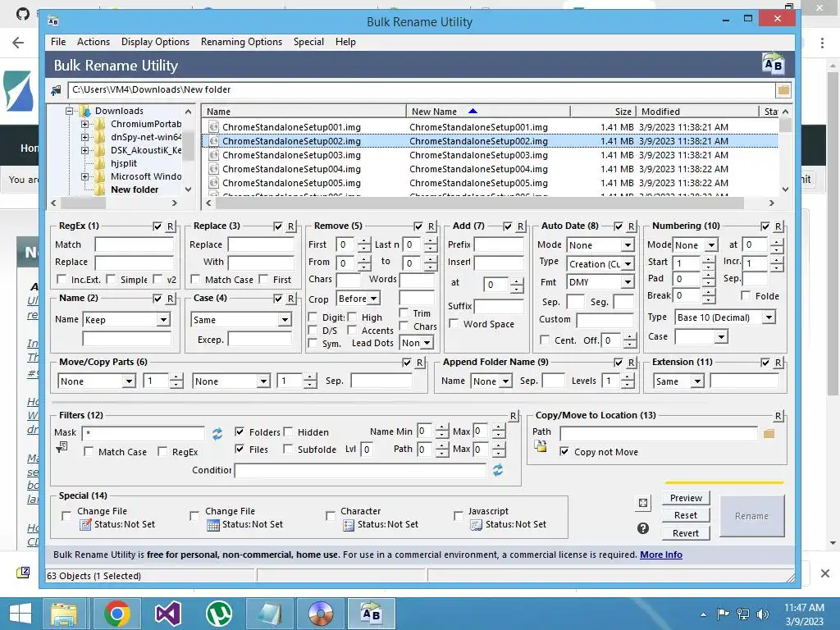Collapse the Downloads tree node

coord(69,111)
